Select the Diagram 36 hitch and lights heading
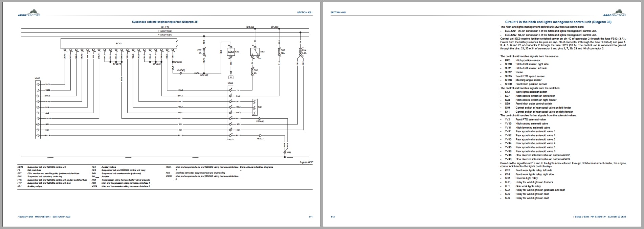Screen dimensions: 644x229 (x=558, y=22)
